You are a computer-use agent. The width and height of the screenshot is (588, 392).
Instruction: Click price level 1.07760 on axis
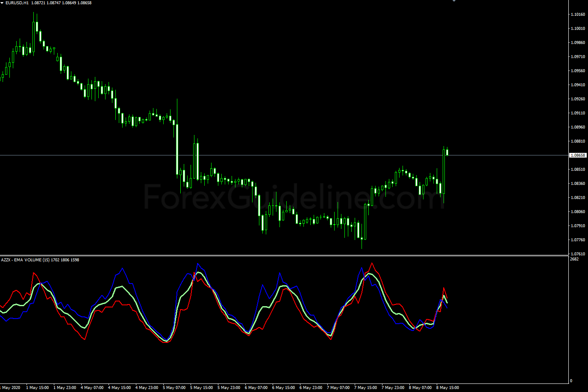pos(578,240)
